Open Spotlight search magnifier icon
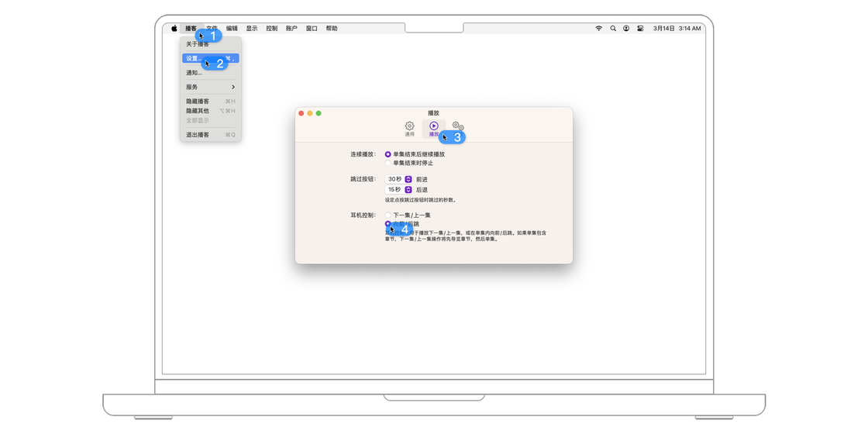The height and width of the screenshot is (434, 868). pyautogui.click(x=613, y=29)
